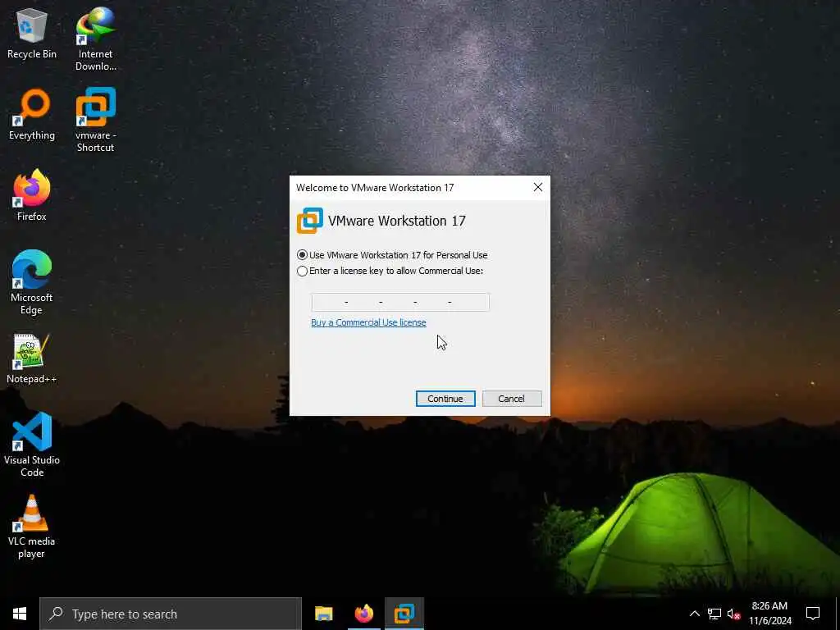Click the license key input field
This screenshot has width=840, height=630.
400,302
